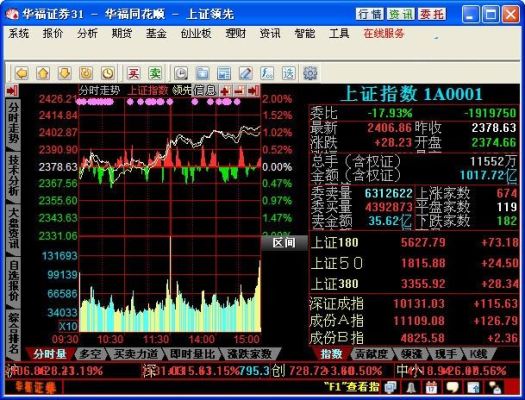Click the 深证成指 index row
Screen dimensions: 525x400
[x=414, y=304]
